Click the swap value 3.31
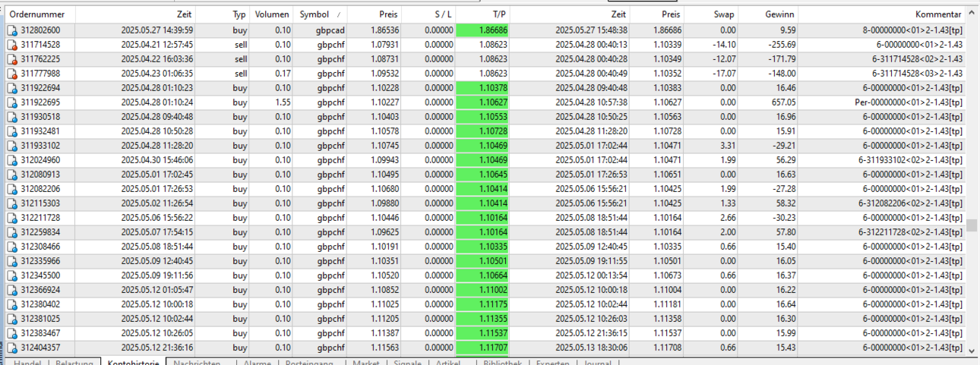980x365 pixels. 728,146
